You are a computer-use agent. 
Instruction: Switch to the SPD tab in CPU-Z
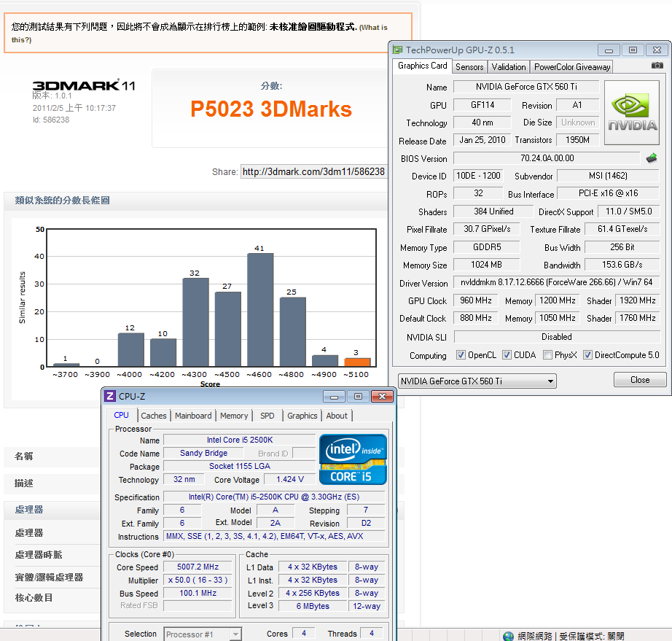coord(267,416)
